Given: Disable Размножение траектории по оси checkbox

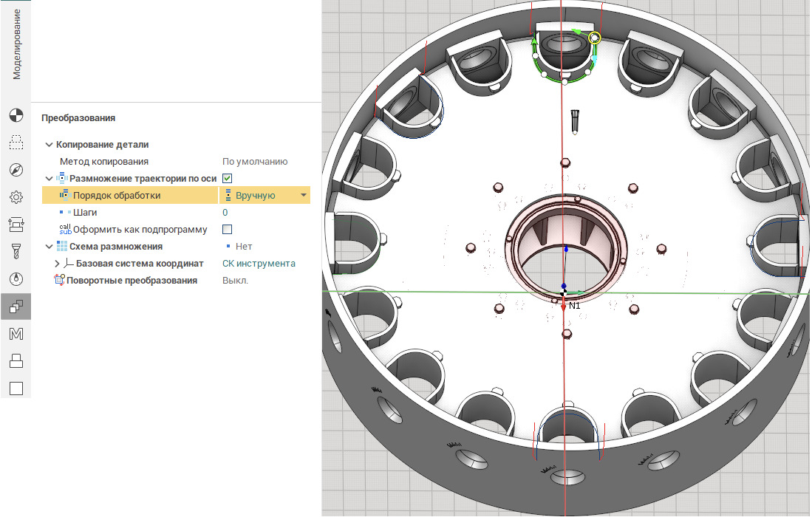Looking at the screenshot, I should click(x=228, y=178).
